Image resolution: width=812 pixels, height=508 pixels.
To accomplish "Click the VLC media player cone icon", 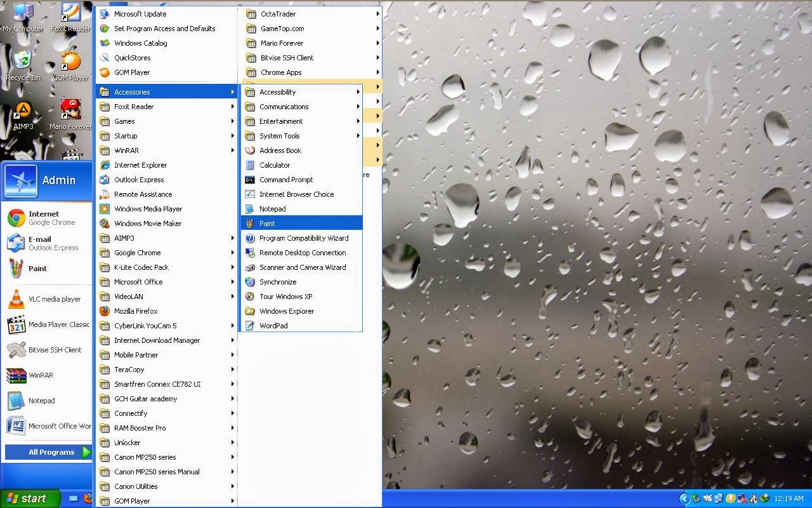I will 16,298.
